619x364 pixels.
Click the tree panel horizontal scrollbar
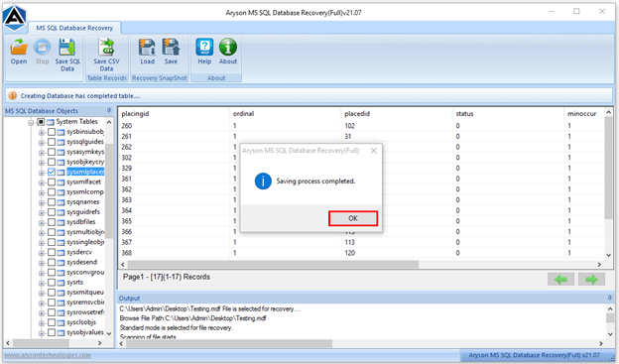(x=42, y=343)
